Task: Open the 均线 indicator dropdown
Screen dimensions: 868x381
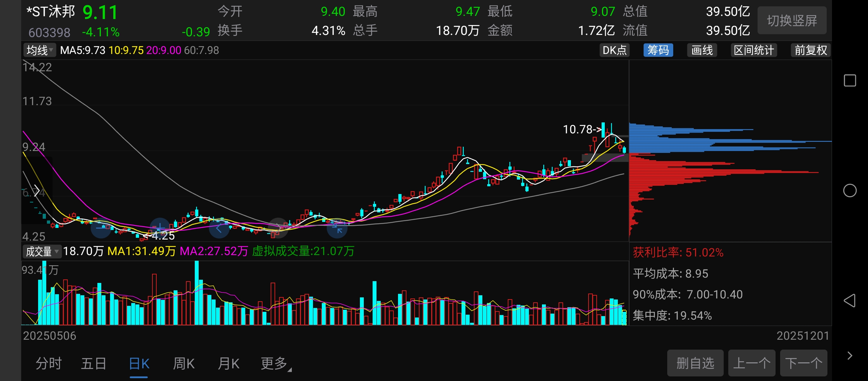Action: click(40, 50)
